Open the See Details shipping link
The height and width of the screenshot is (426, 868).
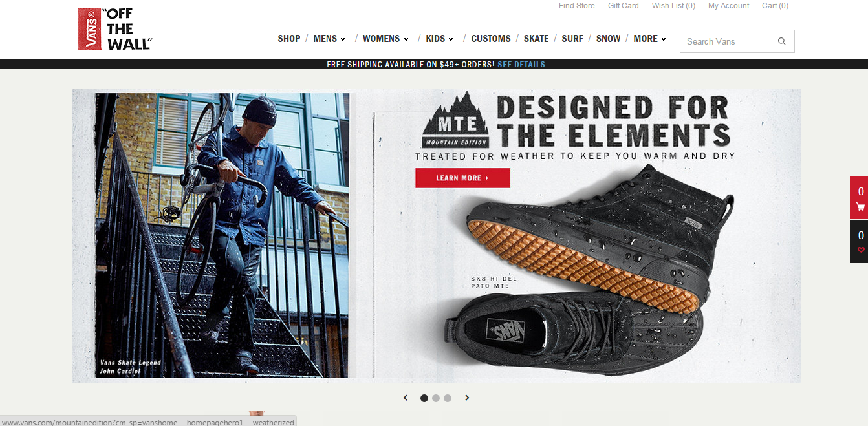point(521,65)
